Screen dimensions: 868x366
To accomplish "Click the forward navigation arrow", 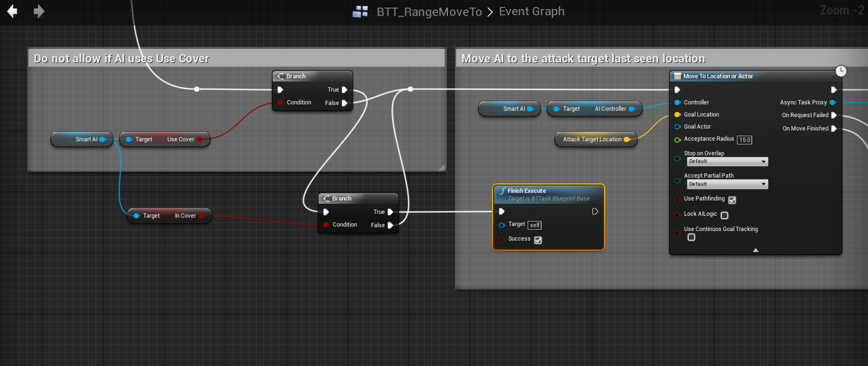I will (39, 11).
